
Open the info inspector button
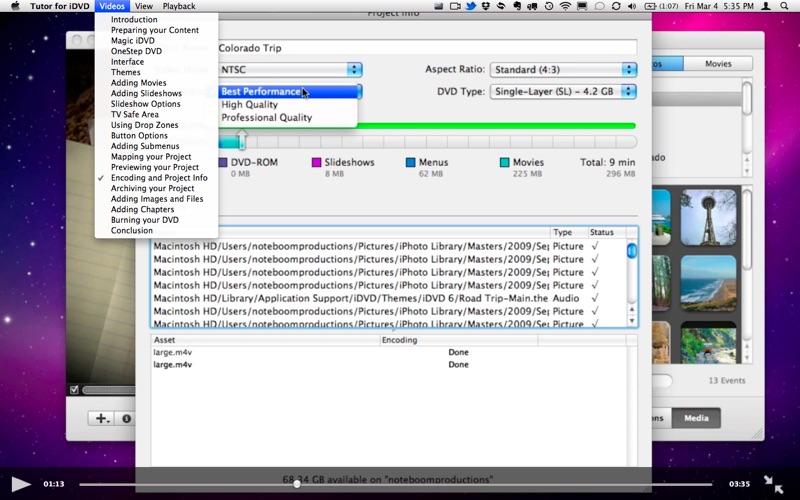pos(127,418)
